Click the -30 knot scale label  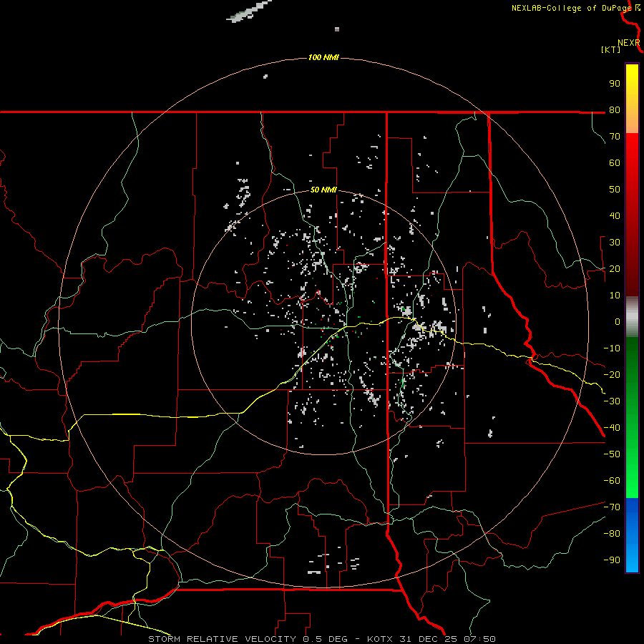[612, 401]
